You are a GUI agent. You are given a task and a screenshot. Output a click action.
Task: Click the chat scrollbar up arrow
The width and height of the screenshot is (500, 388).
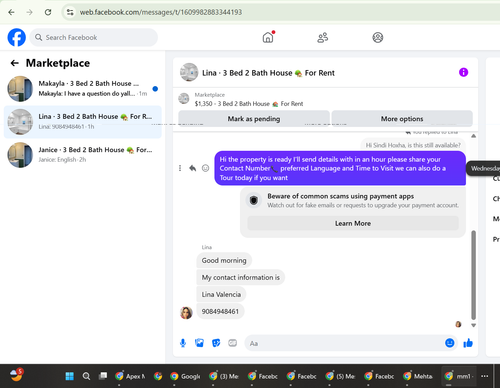point(473,136)
